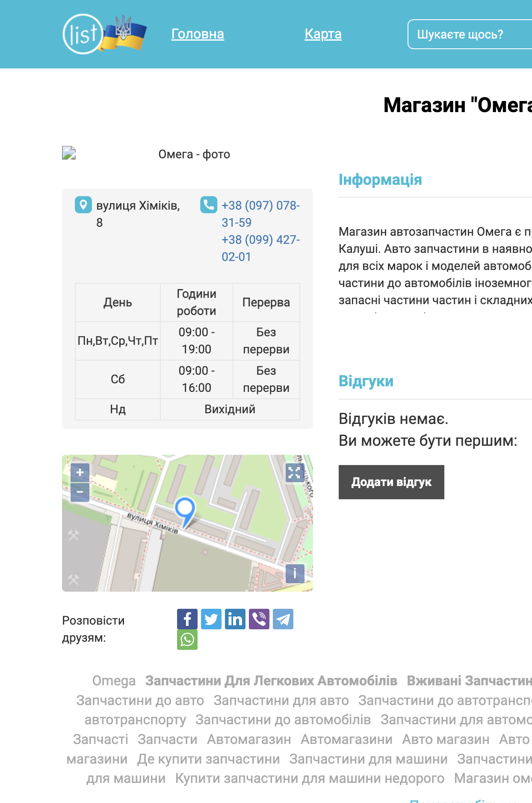Focus the Шукаєте щось? search field
This screenshot has height=803, width=532.
[470, 34]
